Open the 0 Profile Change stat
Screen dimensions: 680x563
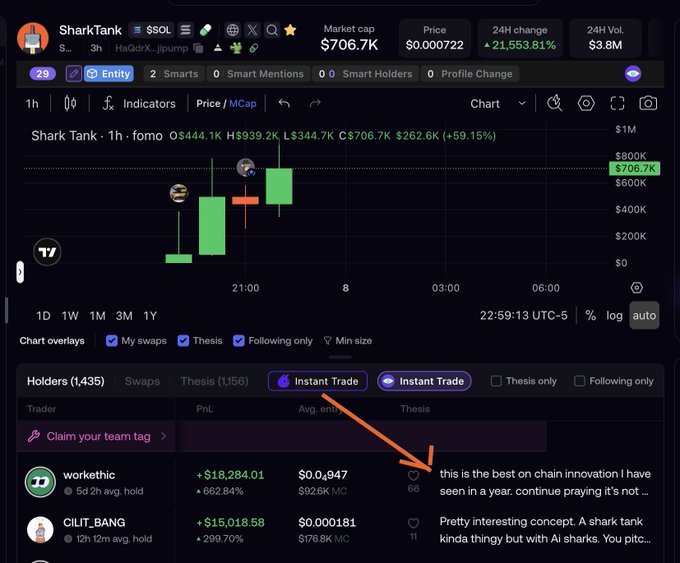[x=470, y=74]
